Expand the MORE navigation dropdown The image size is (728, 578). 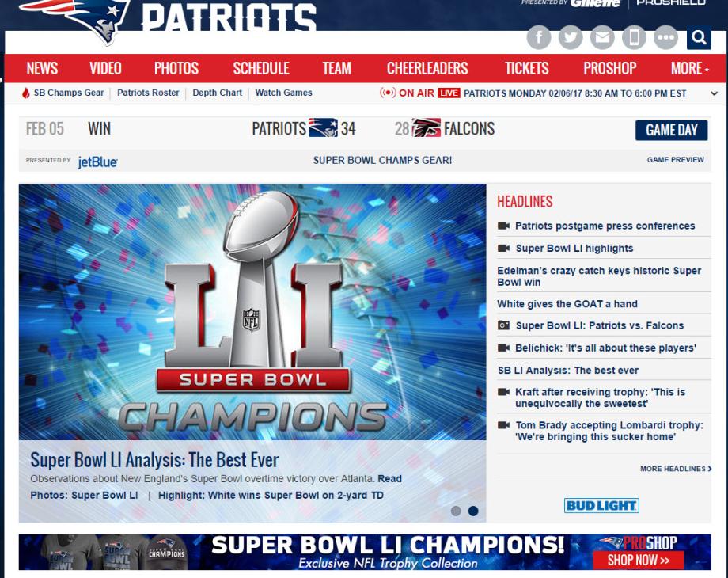coord(689,68)
